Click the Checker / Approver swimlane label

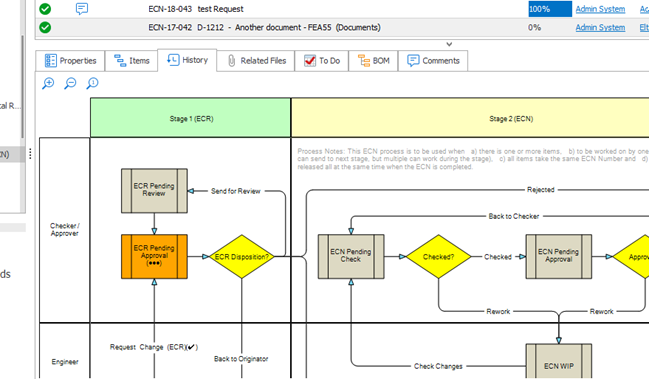coord(65,230)
